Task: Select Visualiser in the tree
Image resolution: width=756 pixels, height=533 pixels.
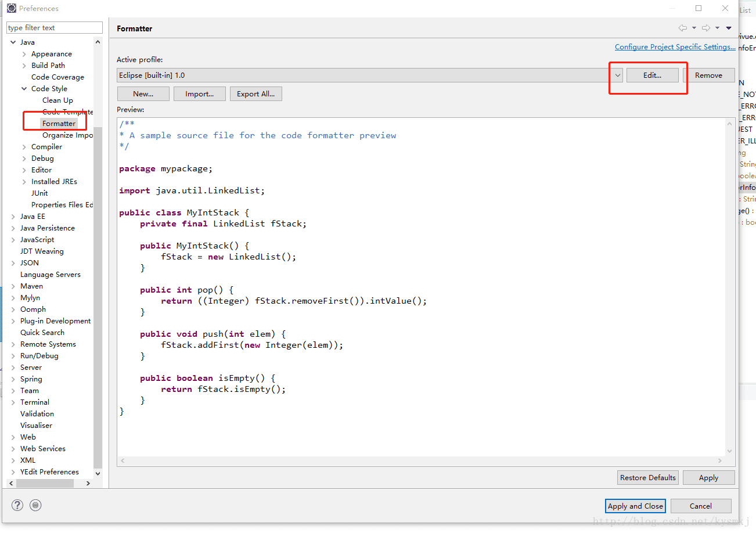Action: (x=37, y=426)
